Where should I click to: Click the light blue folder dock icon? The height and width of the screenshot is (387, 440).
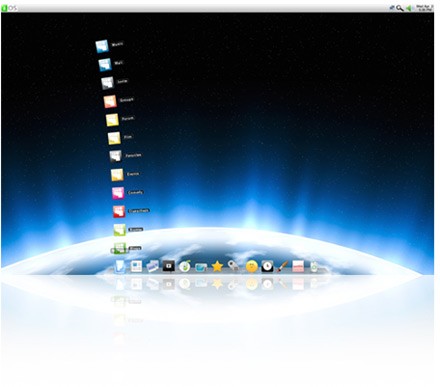pyautogui.click(x=120, y=267)
